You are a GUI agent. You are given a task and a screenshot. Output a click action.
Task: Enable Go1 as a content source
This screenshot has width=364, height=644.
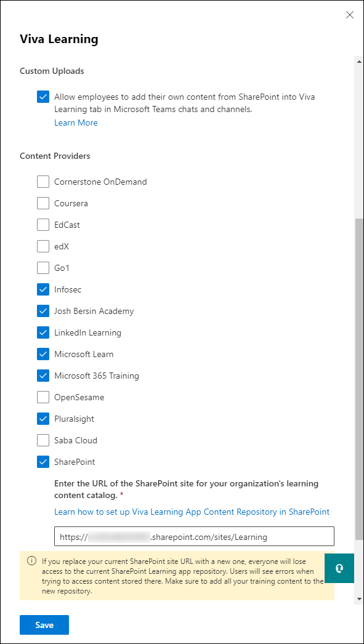click(42, 268)
